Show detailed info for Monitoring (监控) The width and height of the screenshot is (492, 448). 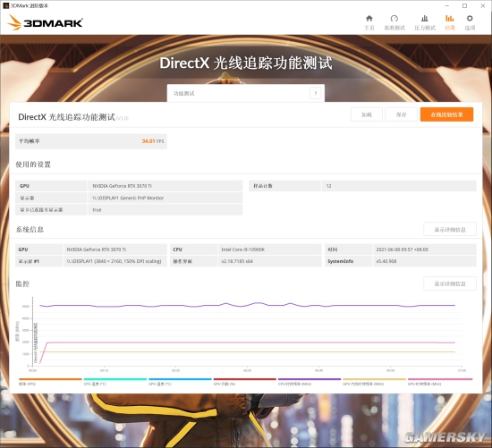[450, 283]
